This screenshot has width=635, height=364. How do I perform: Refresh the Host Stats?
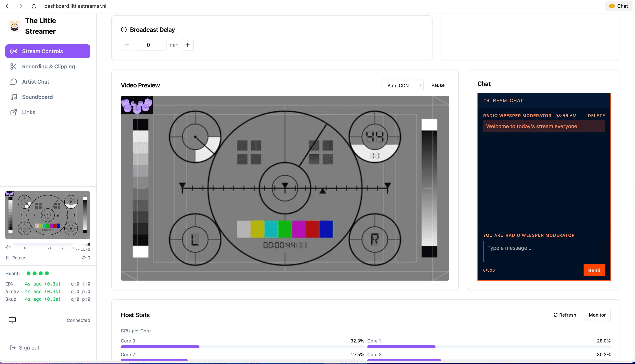(x=565, y=315)
